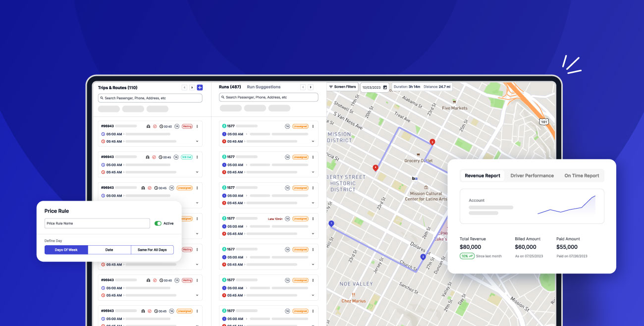The image size is (644, 326).
Task: Click the '$55,000' Paid Amount value
Action: (567, 247)
